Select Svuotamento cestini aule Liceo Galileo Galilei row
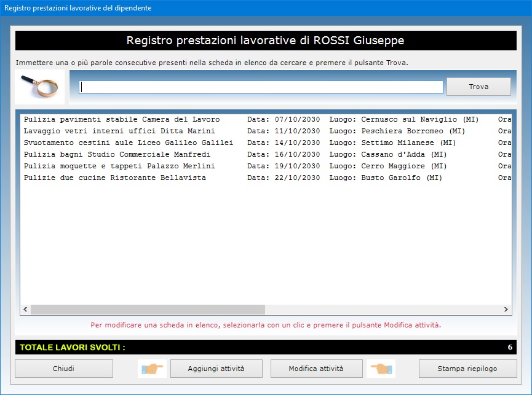 [x=128, y=143]
